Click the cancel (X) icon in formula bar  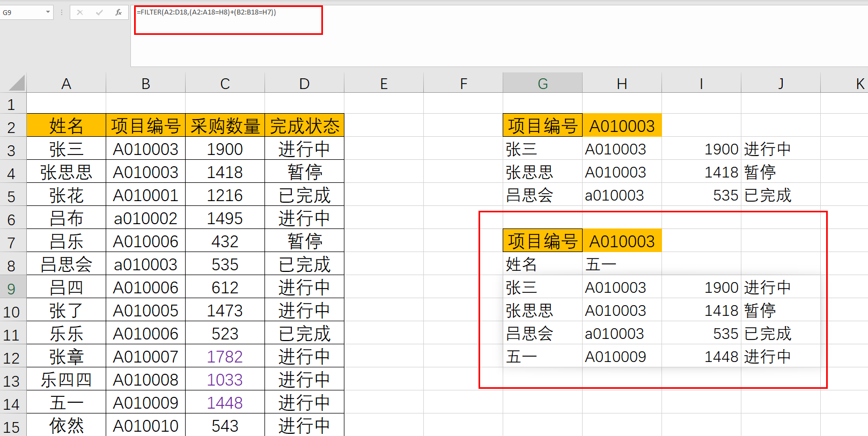click(x=80, y=12)
